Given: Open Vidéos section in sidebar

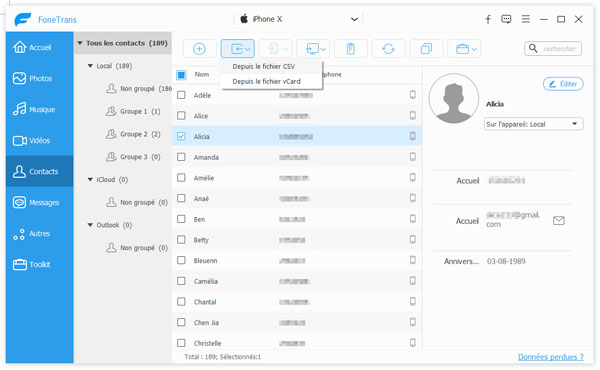Looking at the screenshot, I should [39, 140].
